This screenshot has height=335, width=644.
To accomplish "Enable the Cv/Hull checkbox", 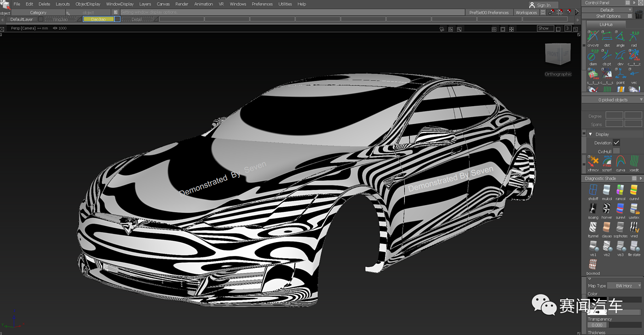I will (x=616, y=151).
